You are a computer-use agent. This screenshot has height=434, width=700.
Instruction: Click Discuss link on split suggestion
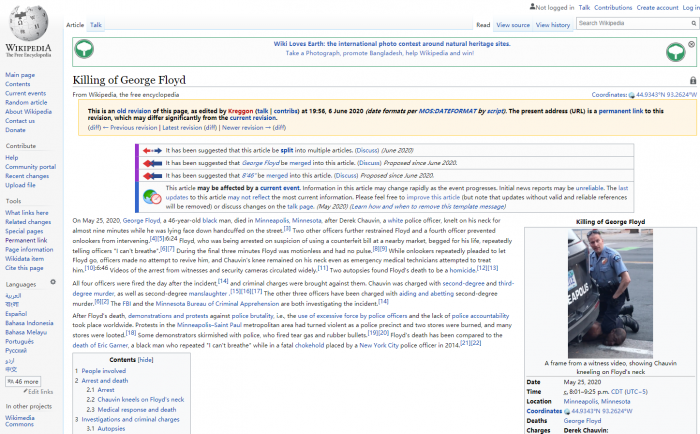(367, 150)
